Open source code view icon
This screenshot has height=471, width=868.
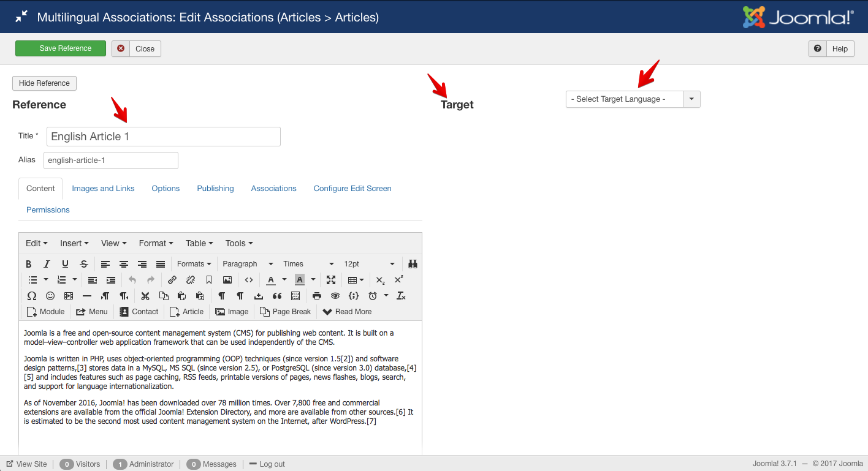click(248, 280)
